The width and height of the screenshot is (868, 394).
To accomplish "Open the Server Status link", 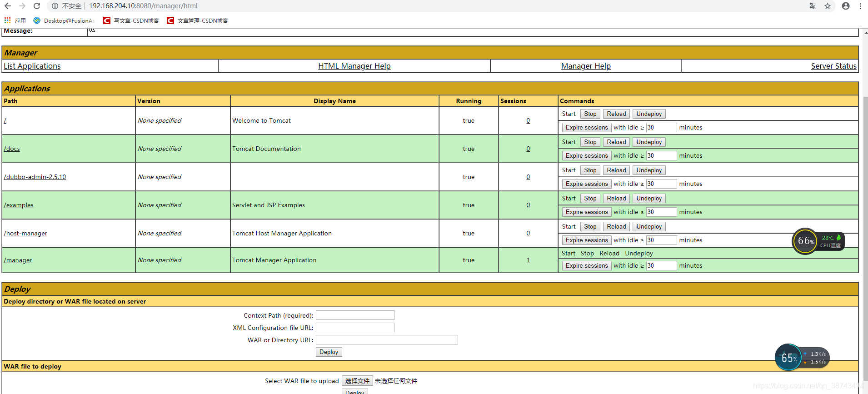I will point(833,66).
